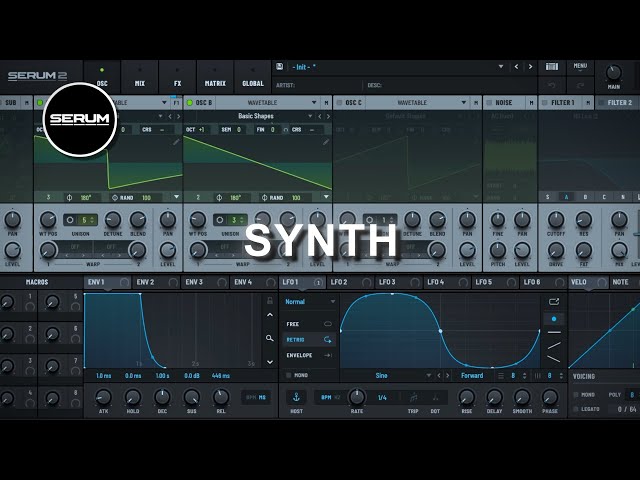The image size is (640, 480).
Task: Toggle OSC C enable switch
Action: click(x=339, y=102)
